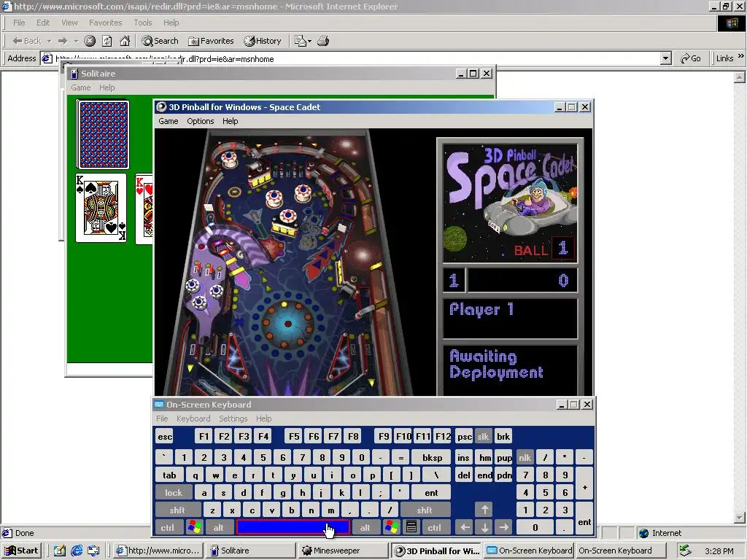Open the Favorites menu in Internet Explorer
The image size is (747, 560).
click(x=105, y=23)
